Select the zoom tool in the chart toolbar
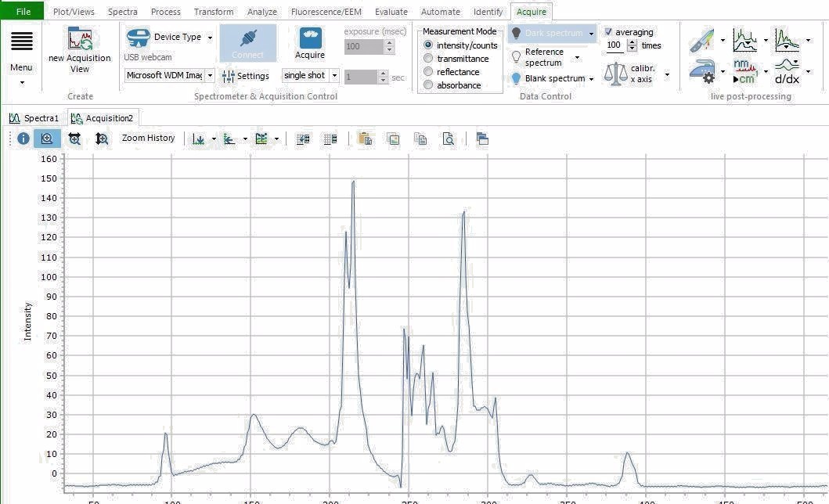The width and height of the screenshot is (829, 504). click(x=47, y=138)
